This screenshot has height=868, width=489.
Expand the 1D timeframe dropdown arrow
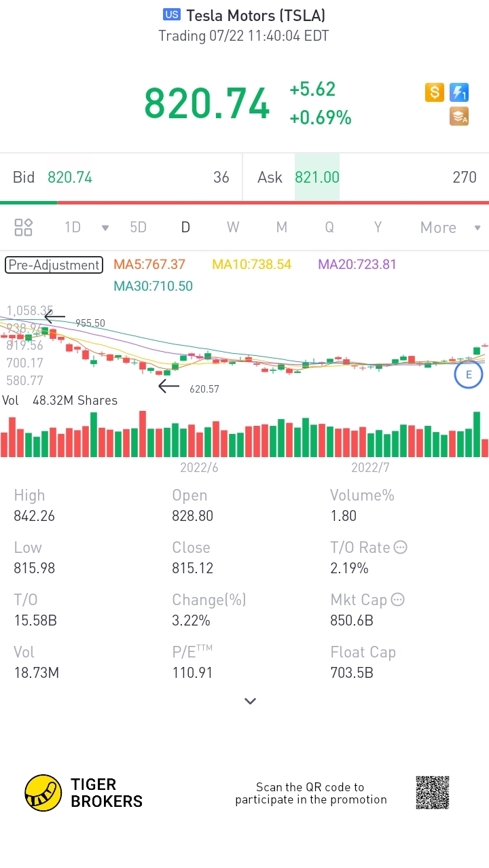click(105, 228)
